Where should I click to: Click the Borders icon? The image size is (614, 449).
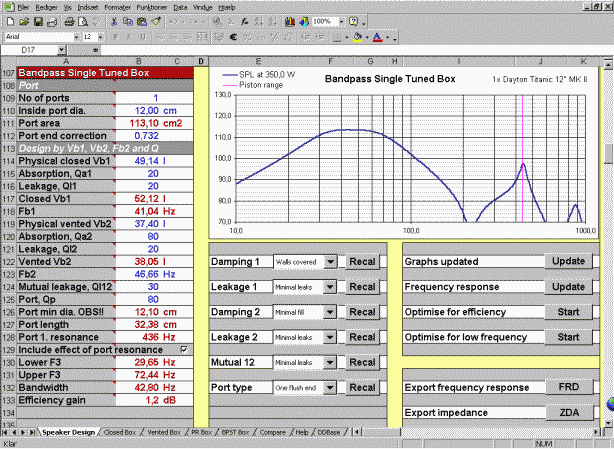[x=337, y=37]
